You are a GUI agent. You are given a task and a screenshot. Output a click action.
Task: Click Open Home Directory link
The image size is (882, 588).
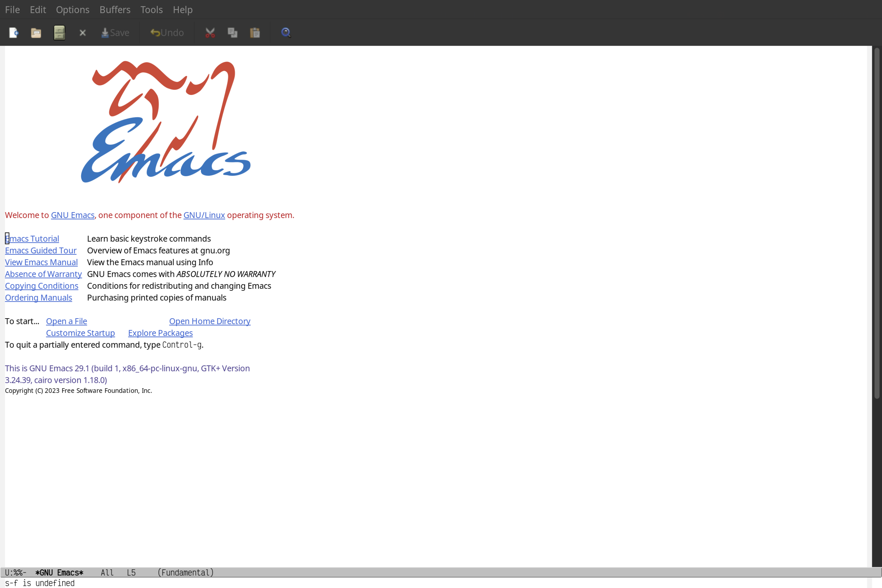pyautogui.click(x=209, y=321)
